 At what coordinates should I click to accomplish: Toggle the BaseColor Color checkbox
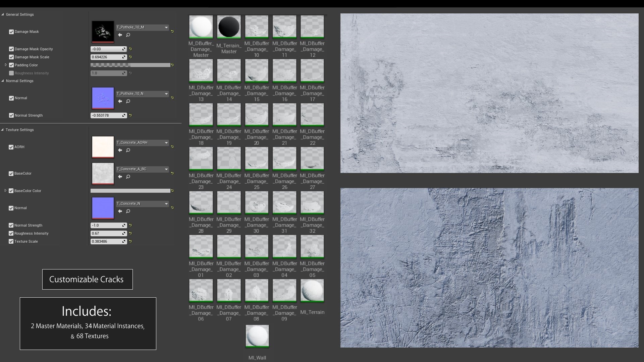[11, 190]
